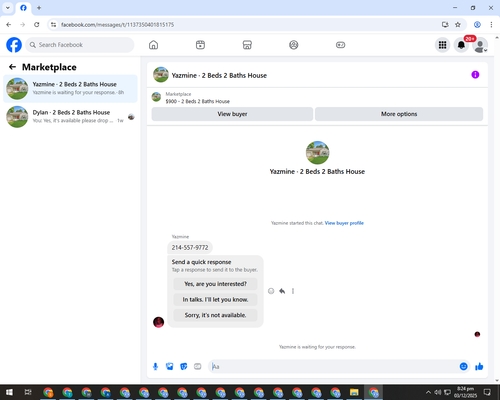Reload the page
This screenshot has height=400, width=500.
point(37,25)
